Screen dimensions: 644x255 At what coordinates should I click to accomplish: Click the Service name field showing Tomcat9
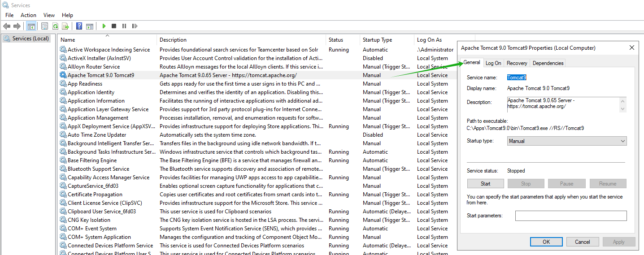[517, 78]
